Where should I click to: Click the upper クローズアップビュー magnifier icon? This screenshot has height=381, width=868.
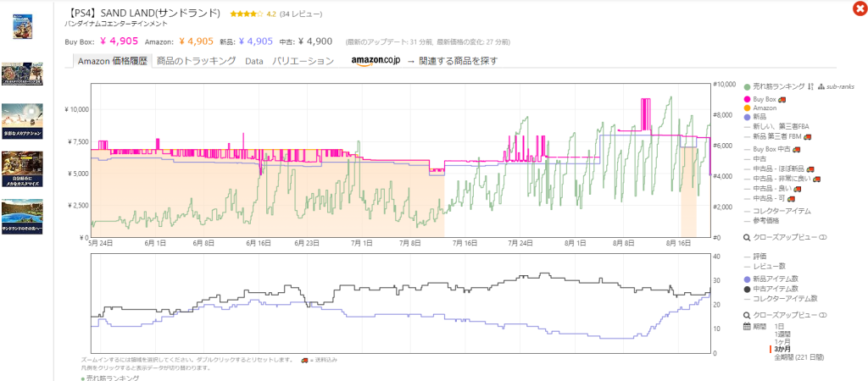747,238
